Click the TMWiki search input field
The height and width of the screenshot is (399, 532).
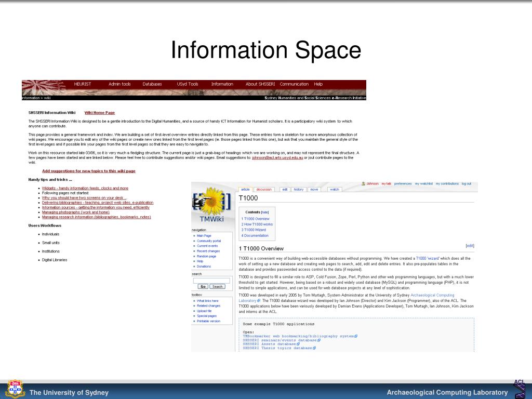click(x=211, y=281)
